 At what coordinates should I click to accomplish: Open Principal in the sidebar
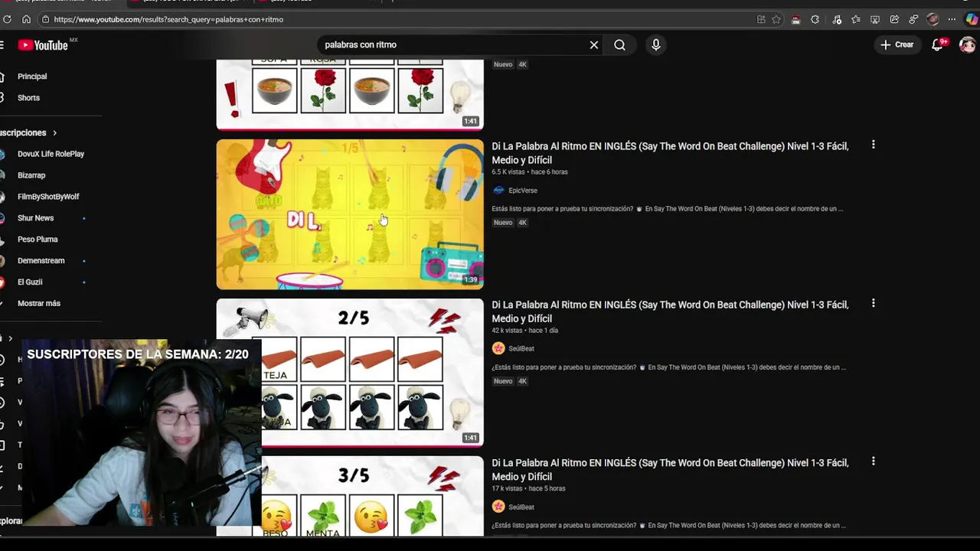tap(32, 77)
